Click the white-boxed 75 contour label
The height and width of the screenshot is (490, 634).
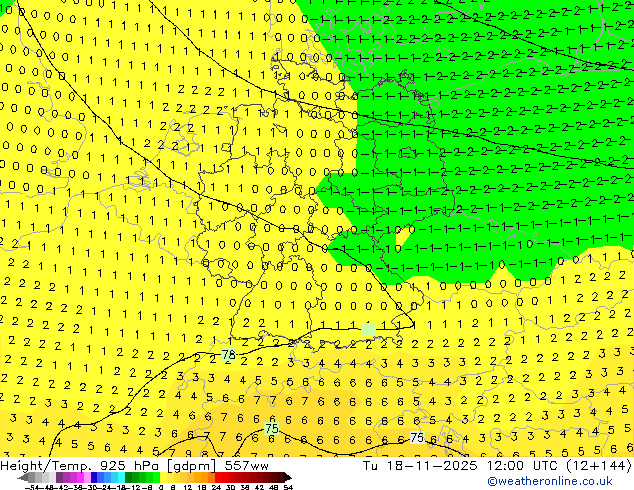tap(417, 437)
